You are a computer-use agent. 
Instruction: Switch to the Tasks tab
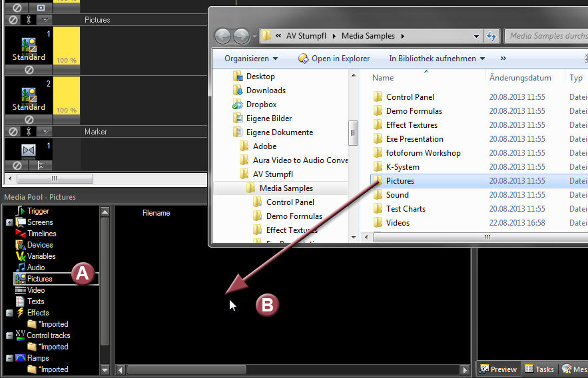539,369
